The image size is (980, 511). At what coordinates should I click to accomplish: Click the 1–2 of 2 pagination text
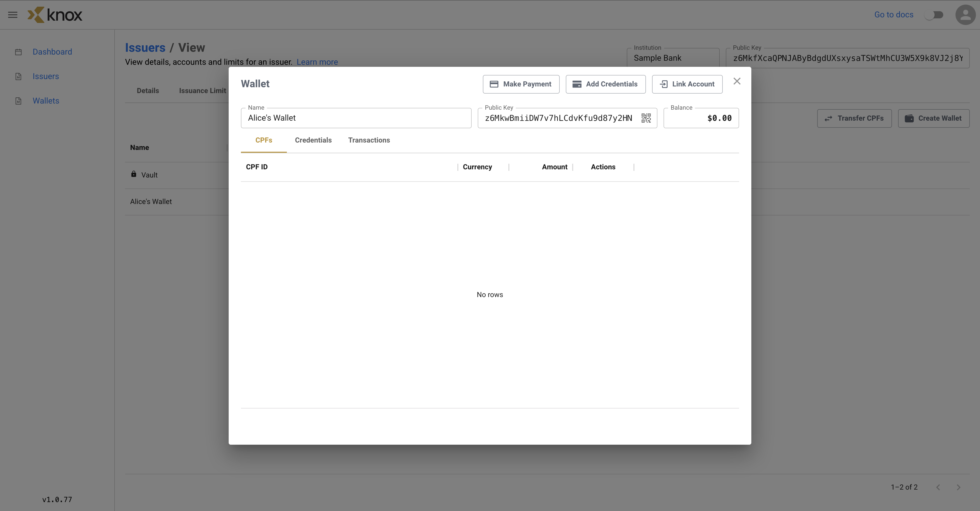pos(904,487)
